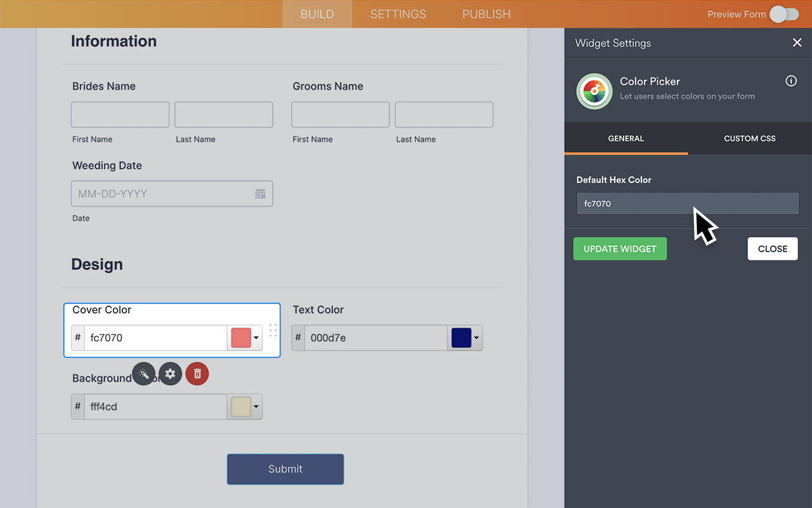
Task: Select the GENERAL tab
Action: (x=625, y=138)
